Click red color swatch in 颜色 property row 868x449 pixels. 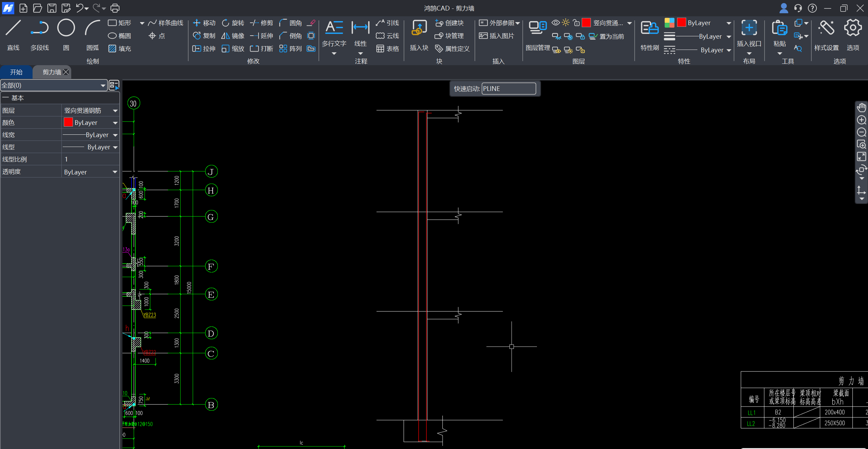tap(68, 122)
